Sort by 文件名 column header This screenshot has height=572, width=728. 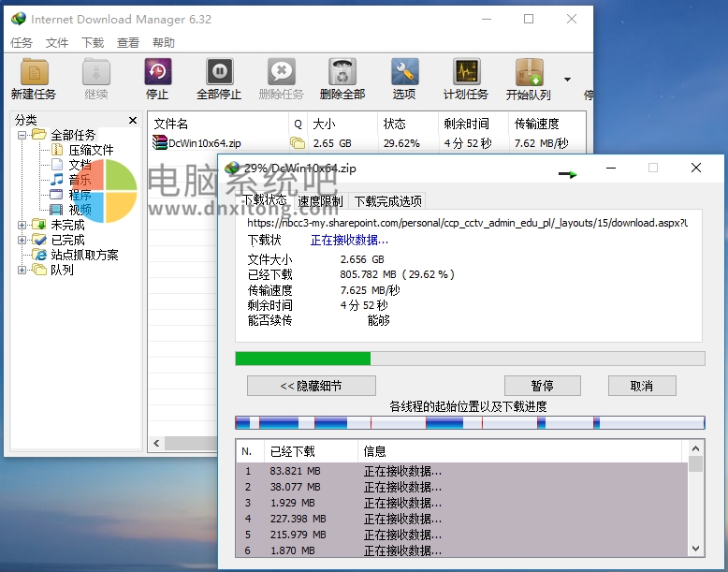coord(219,124)
